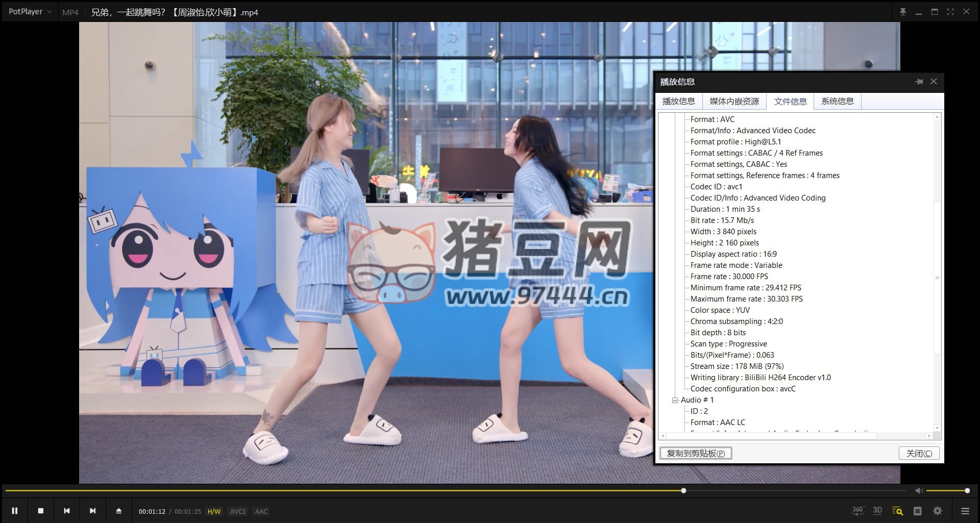Viewport: 980px width, 523px height.
Task: Skip to the next track
Action: [92, 511]
